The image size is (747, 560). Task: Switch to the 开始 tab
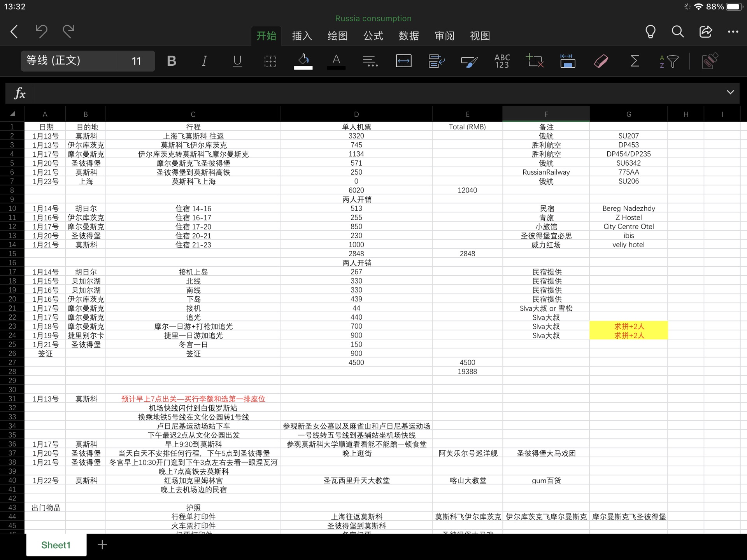267,36
